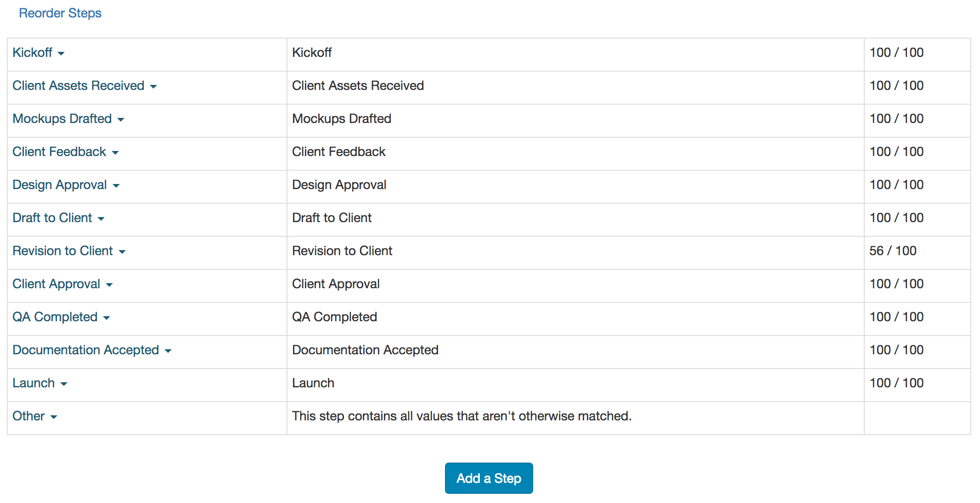Select the 56 / 100 count cell
Viewport: 980px width, 503px height.
coord(893,251)
